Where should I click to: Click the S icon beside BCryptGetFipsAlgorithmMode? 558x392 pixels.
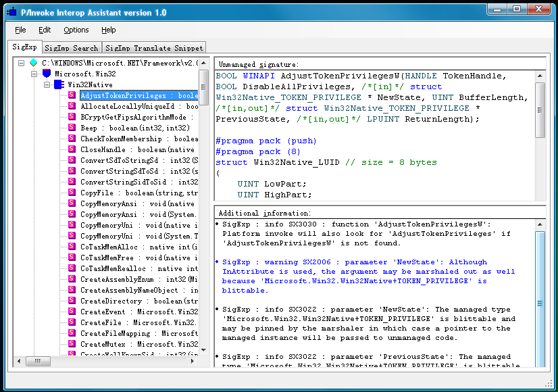click(72, 117)
